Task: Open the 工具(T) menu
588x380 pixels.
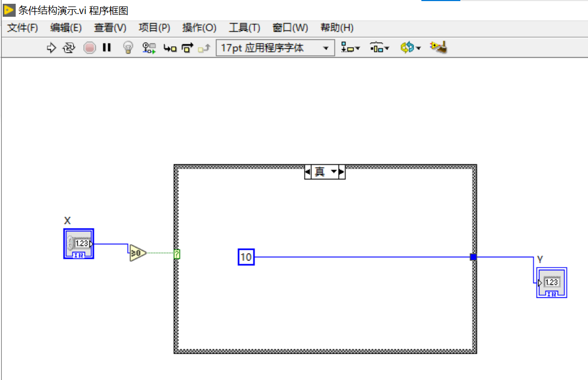Action: pos(244,28)
